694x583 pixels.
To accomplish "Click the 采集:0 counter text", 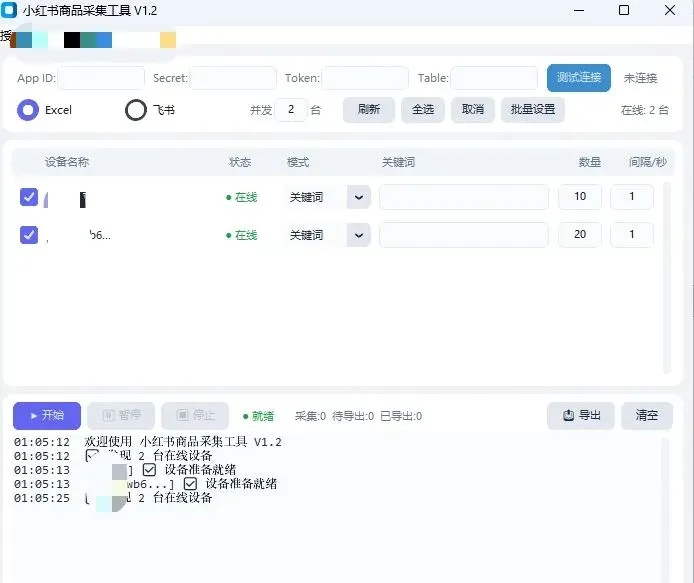I will coord(310,416).
